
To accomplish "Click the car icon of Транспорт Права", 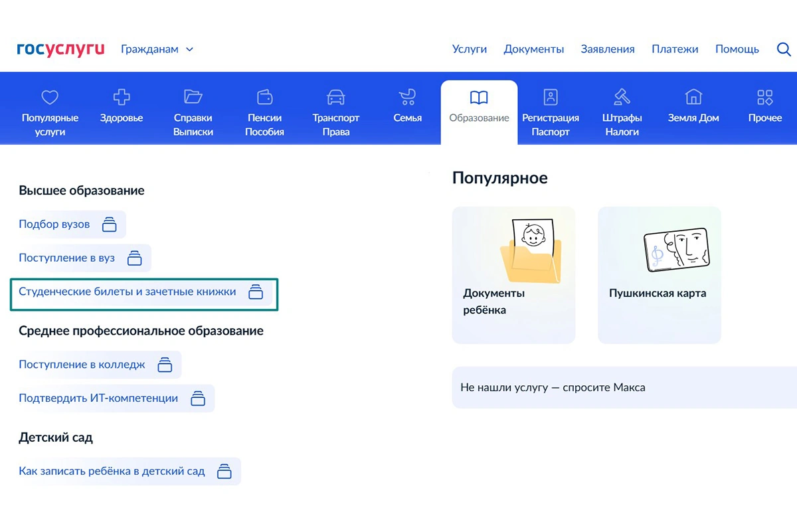I will coord(336,98).
